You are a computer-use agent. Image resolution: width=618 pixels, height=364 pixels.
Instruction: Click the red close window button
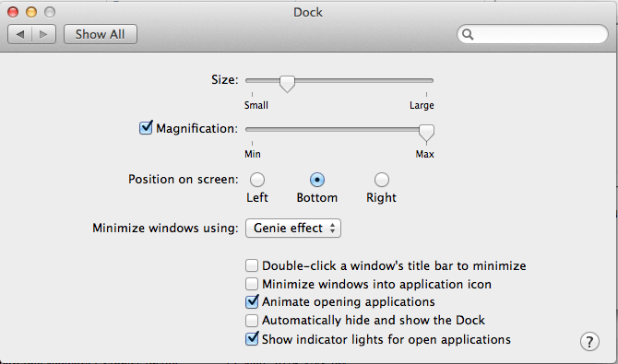[13, 12]
